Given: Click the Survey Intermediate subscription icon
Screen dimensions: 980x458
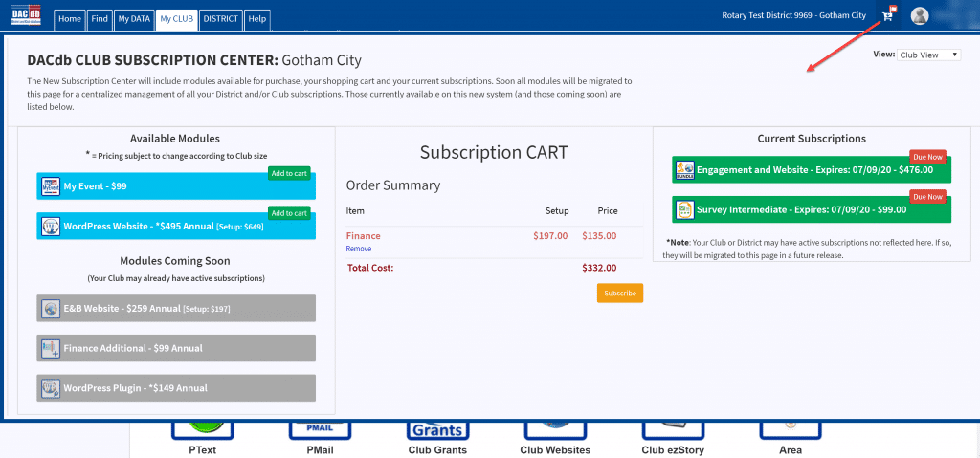Looking at the screenshot, I should [x=685, y=209].
